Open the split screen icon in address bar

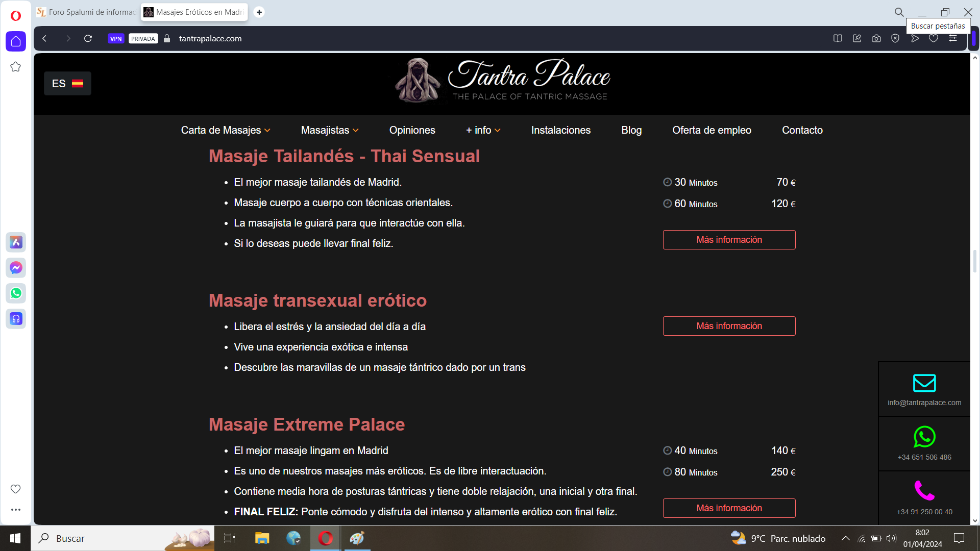tap(838, 38)
